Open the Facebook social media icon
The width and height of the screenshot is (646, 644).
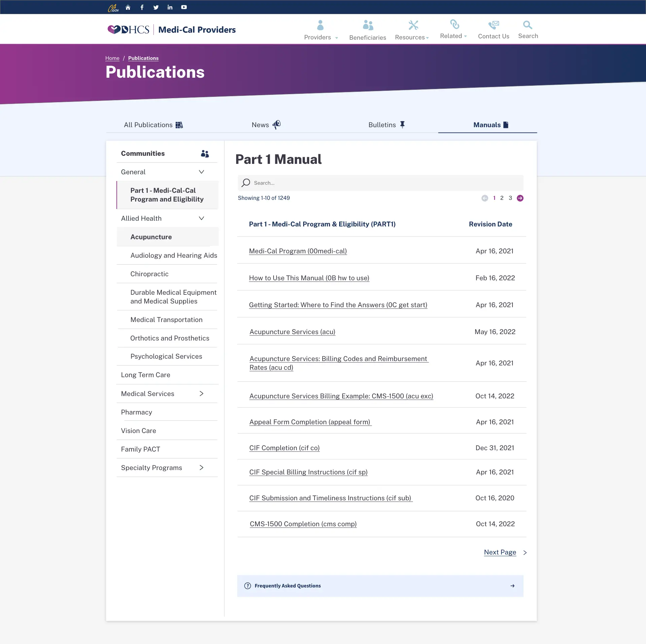(142, 7)
